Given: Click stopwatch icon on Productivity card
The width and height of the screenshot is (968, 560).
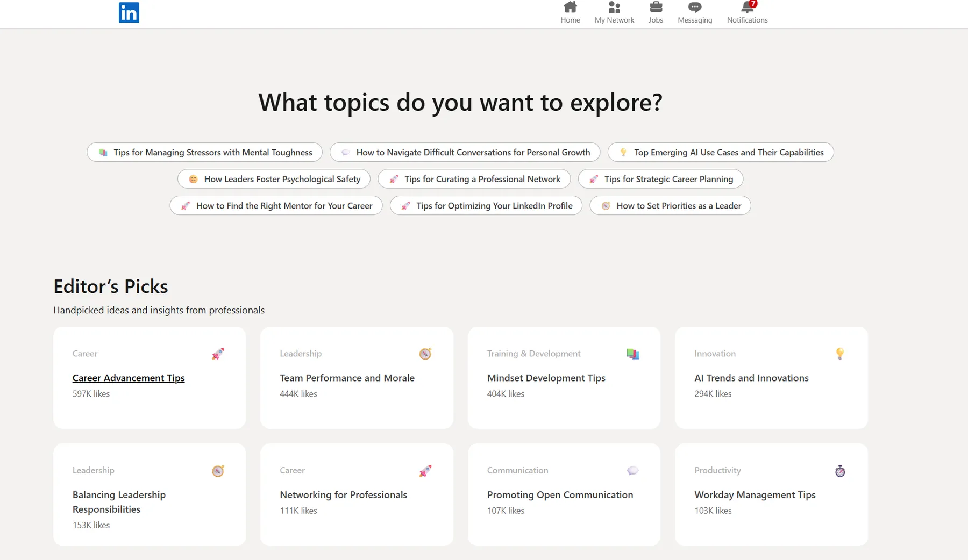Looking at the screenshot, I should point(839,471).
